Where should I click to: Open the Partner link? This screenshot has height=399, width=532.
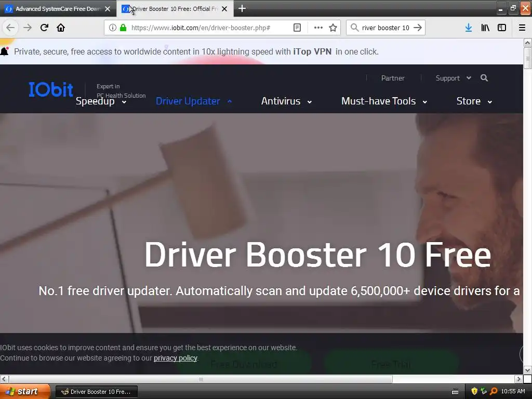tap(393, 78)
